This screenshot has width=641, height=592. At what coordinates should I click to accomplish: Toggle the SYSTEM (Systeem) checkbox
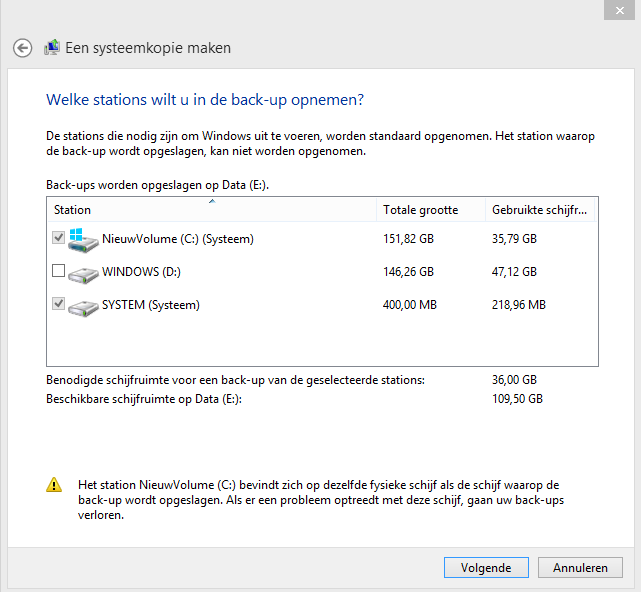58,303
